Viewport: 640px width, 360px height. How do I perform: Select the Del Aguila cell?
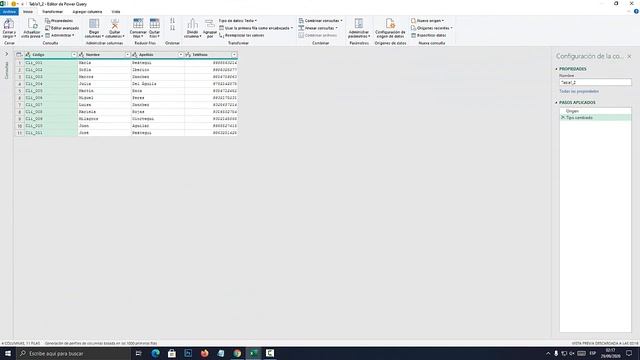[158, 84]
